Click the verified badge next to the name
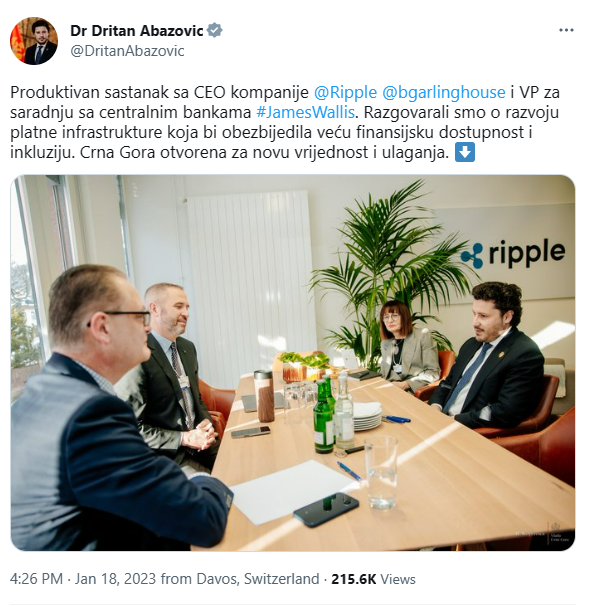 pos(214,30)
